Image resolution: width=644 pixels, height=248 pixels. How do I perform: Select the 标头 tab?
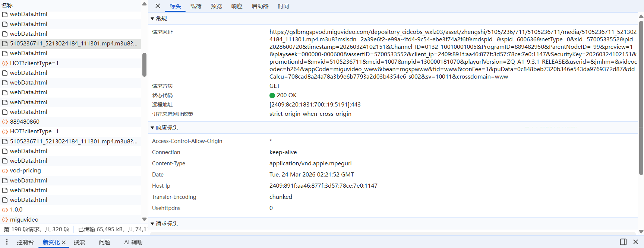(175, 6)
